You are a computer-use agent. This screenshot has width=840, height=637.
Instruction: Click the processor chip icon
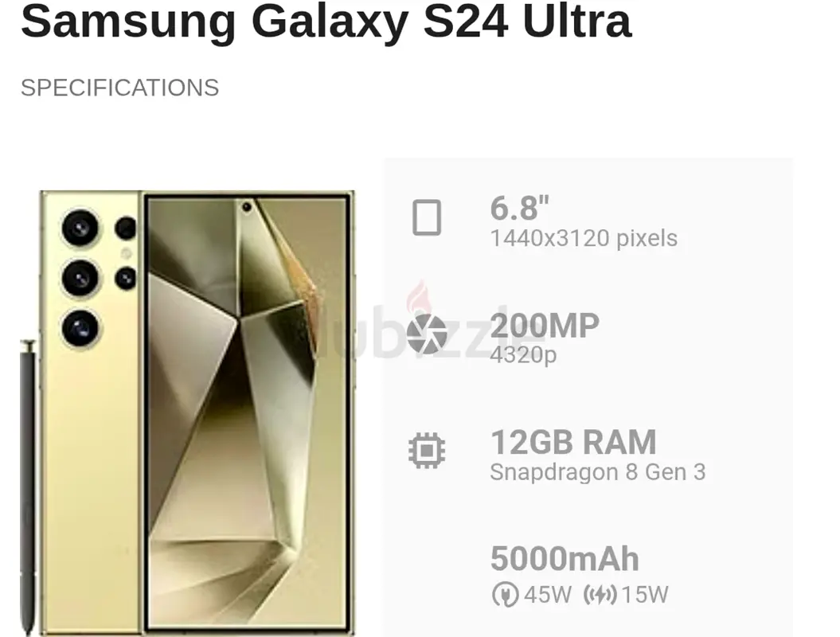point(427,451)
